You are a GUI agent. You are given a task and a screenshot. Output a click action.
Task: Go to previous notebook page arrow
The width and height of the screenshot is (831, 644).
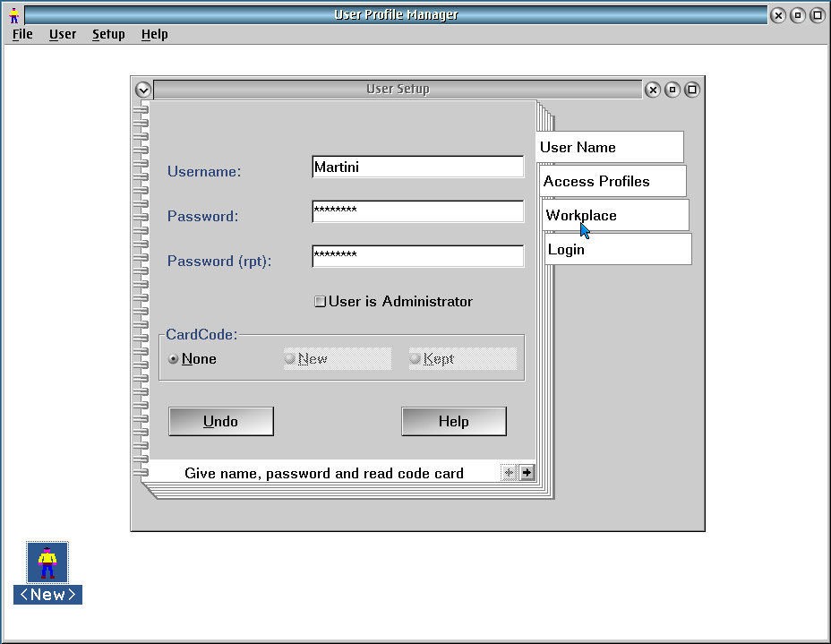tap(509, 472)
